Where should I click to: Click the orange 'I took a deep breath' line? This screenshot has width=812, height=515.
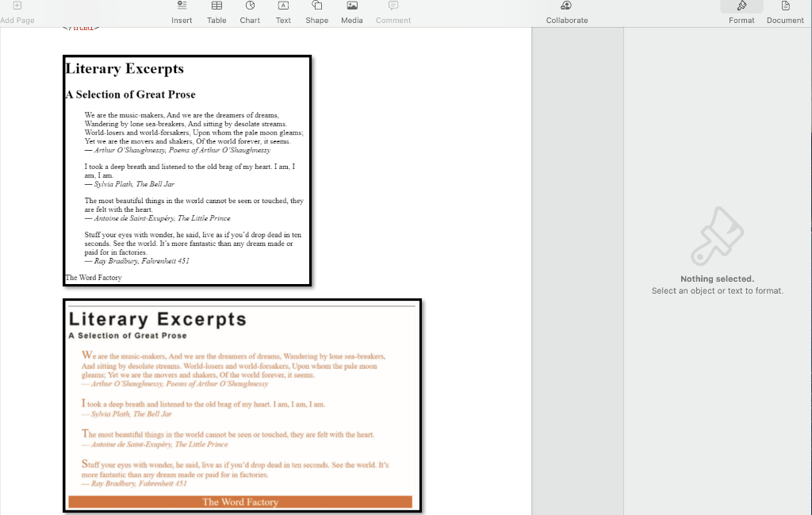203,404
